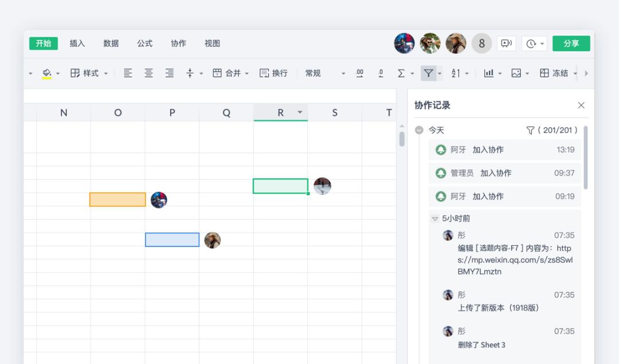Click the 样式 style button
619x364 pixels.
[x=84, y=73]
